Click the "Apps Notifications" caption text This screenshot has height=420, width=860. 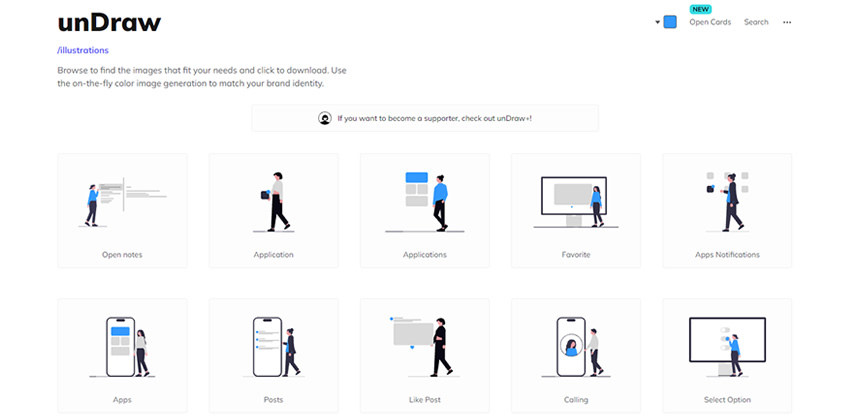click(727, 255)
